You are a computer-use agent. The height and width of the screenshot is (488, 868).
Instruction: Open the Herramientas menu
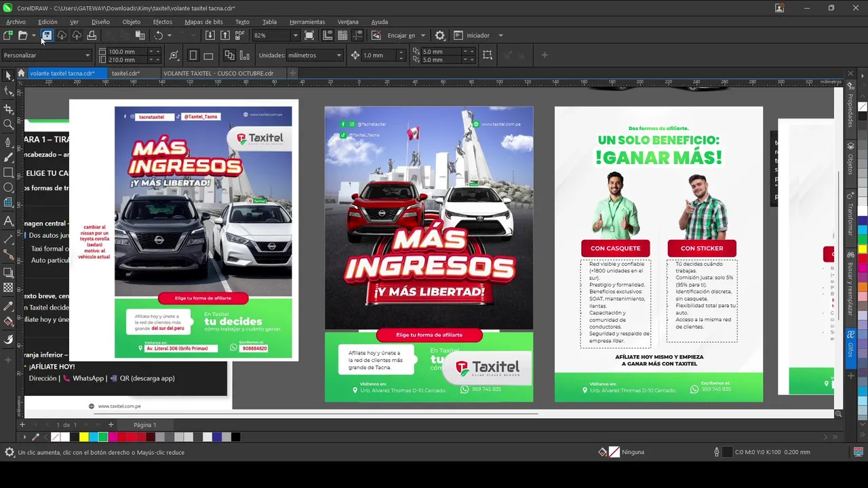pyautogui.click(x=307, y=22)
